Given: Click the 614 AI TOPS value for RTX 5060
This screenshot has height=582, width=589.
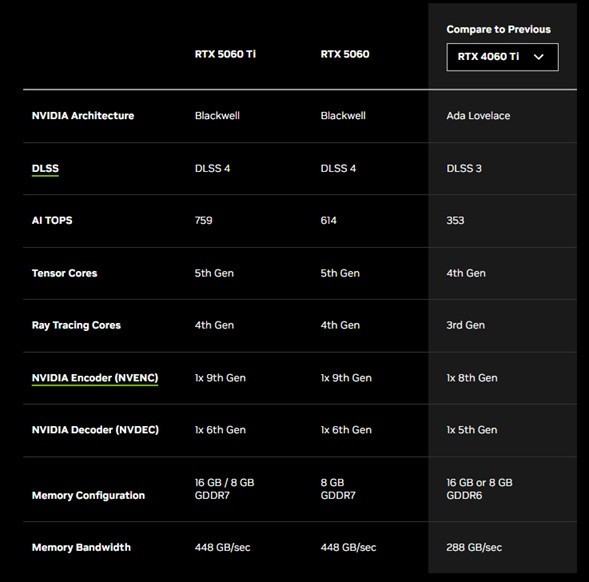Looking at the screenshot, I should point(329,221).
